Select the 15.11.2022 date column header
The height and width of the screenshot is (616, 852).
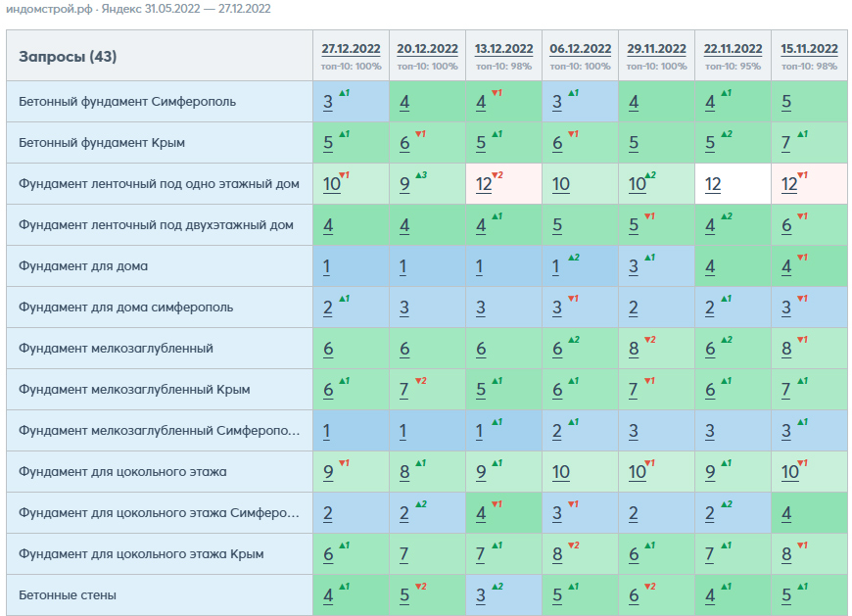point(809,49)
